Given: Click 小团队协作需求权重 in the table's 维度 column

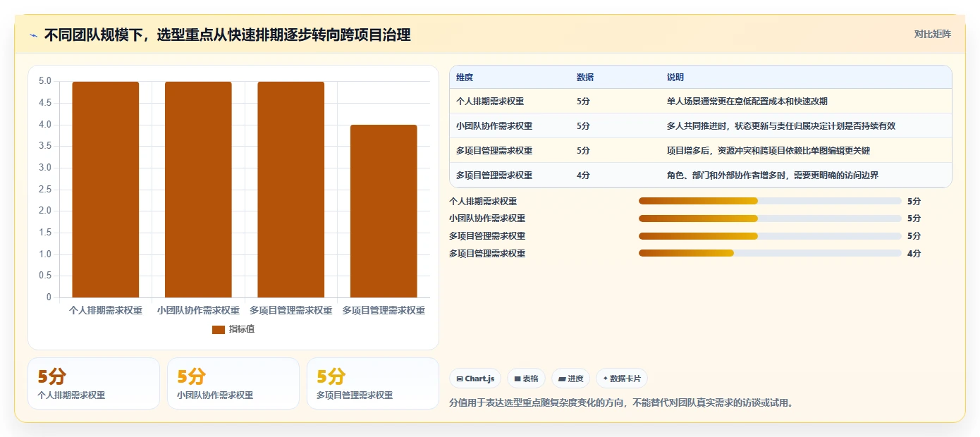Looking at the screenshot, I should (494, 126).
